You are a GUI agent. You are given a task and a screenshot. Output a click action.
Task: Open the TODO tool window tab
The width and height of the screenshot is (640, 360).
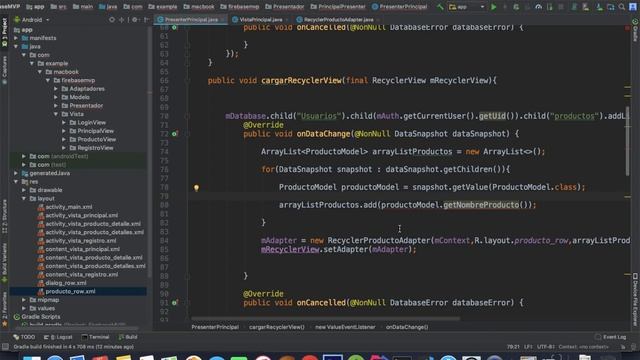24,337
